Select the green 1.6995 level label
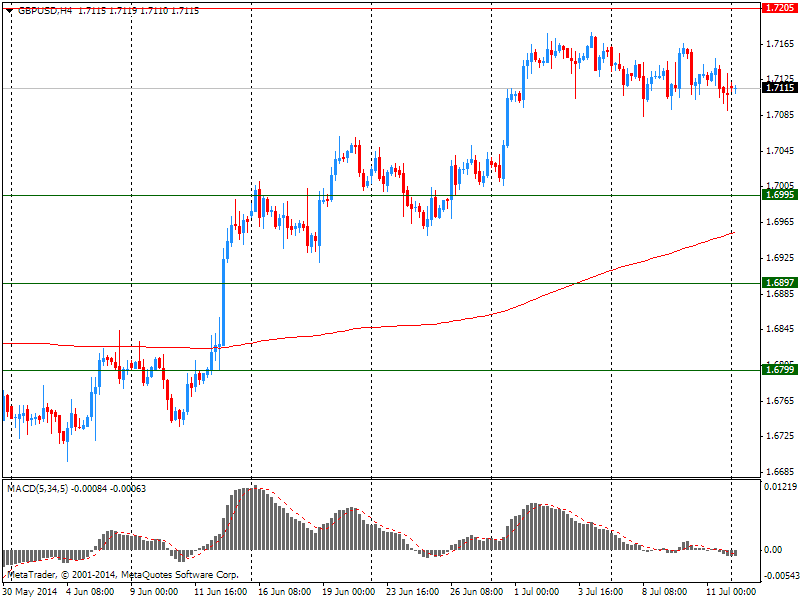This screenshot has width=800, height=600. [x=780, y=195]
